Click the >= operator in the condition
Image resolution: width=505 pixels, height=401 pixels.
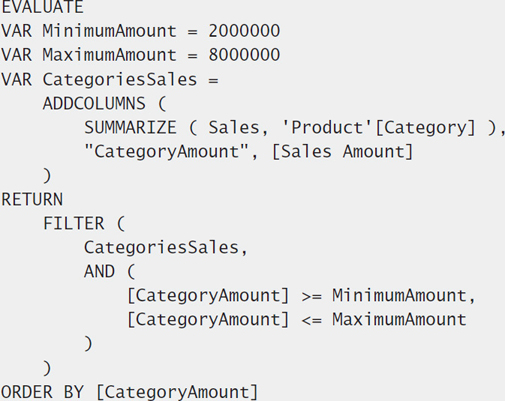coord(311,296)
